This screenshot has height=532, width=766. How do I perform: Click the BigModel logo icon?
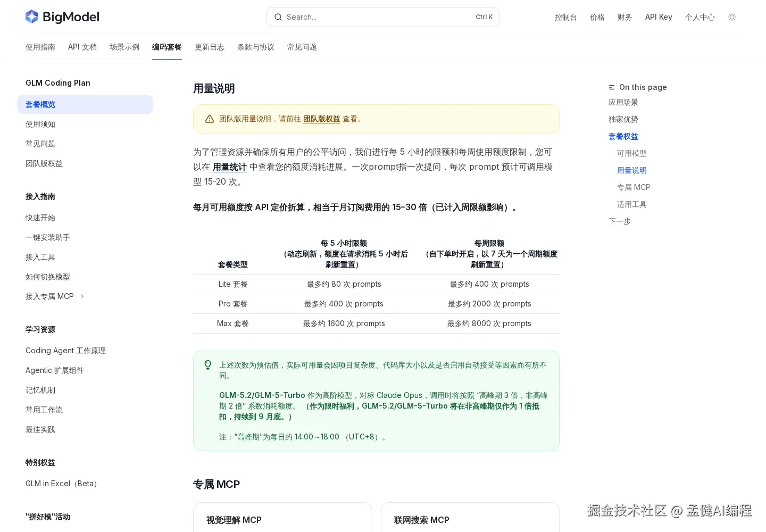[x=32, y=16]
